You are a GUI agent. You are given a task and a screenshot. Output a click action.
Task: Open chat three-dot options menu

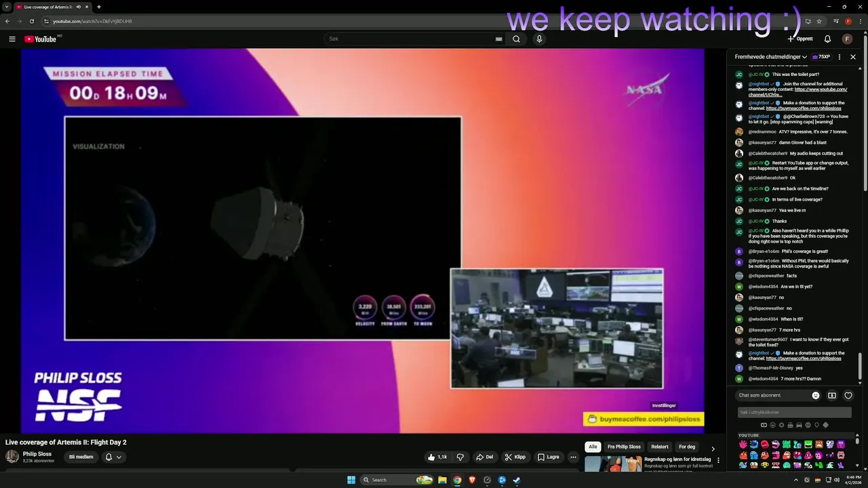[840, 57]
